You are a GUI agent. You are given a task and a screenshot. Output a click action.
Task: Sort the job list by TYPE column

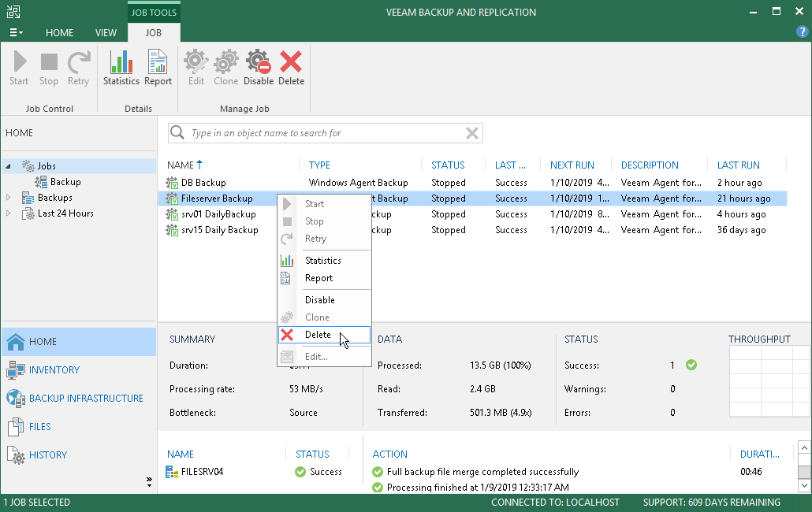point(319,165)
